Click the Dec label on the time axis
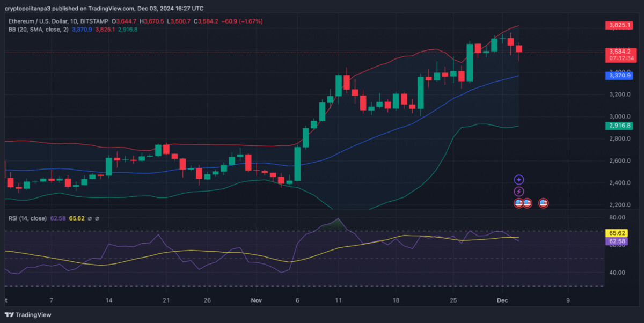This screenshot has height=323, width=644. [x=502, y=300]
